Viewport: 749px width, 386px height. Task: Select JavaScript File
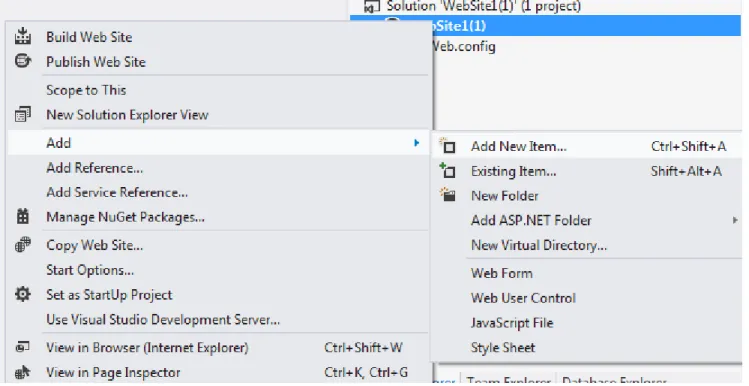pos(512,323)
